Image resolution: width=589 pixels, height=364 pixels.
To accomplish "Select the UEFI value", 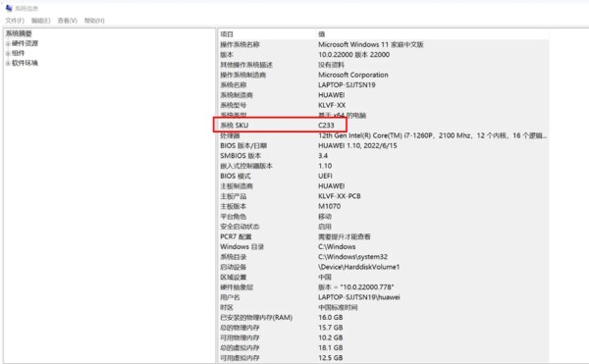I will (x=325, y=176).
